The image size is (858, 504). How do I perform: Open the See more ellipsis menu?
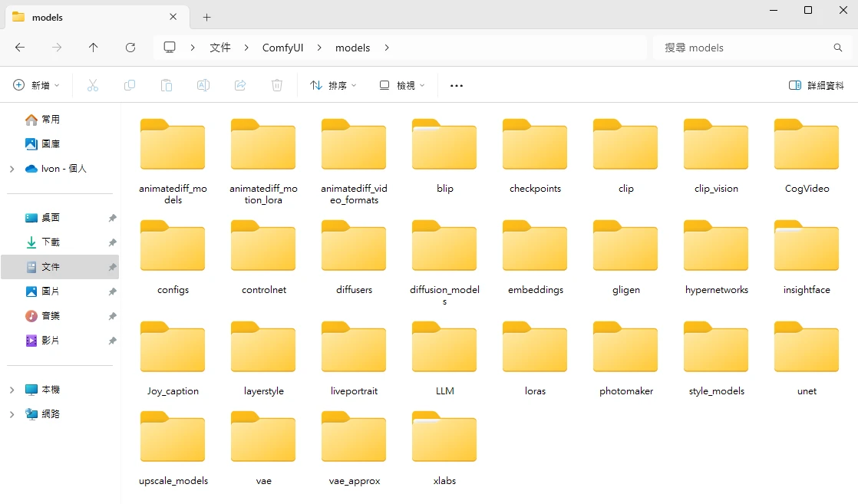[457, 85]
